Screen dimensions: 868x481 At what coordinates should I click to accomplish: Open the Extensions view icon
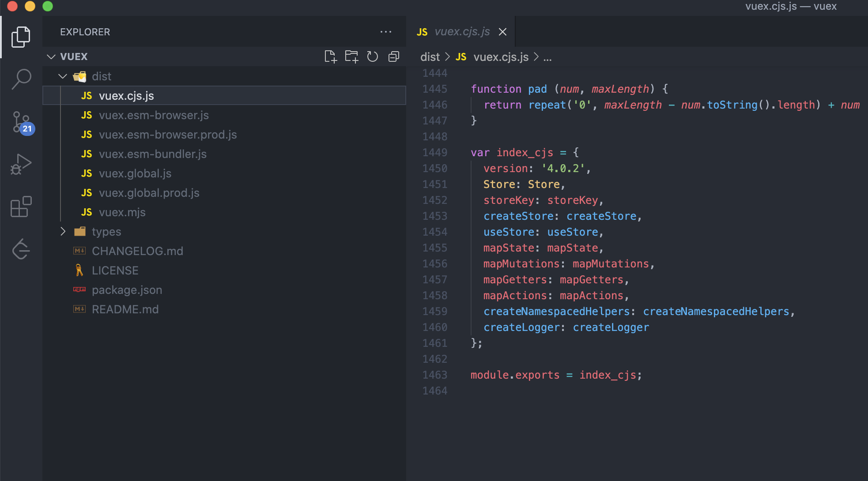21,207
